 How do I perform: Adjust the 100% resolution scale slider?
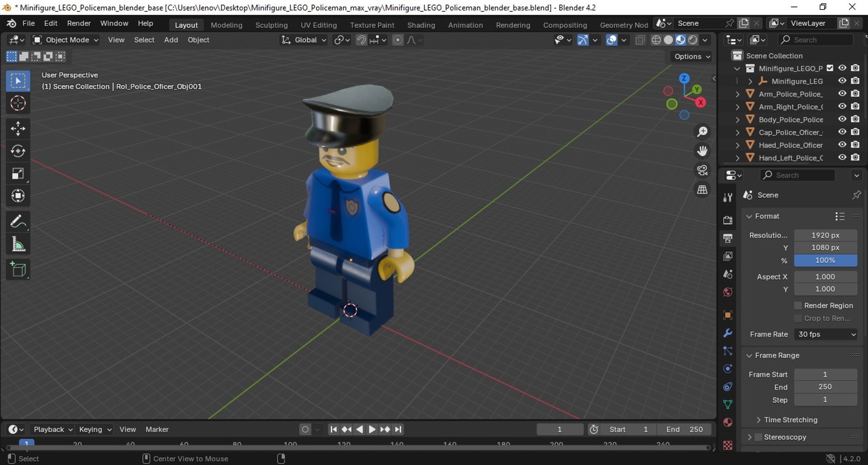[x=826, y=260]
